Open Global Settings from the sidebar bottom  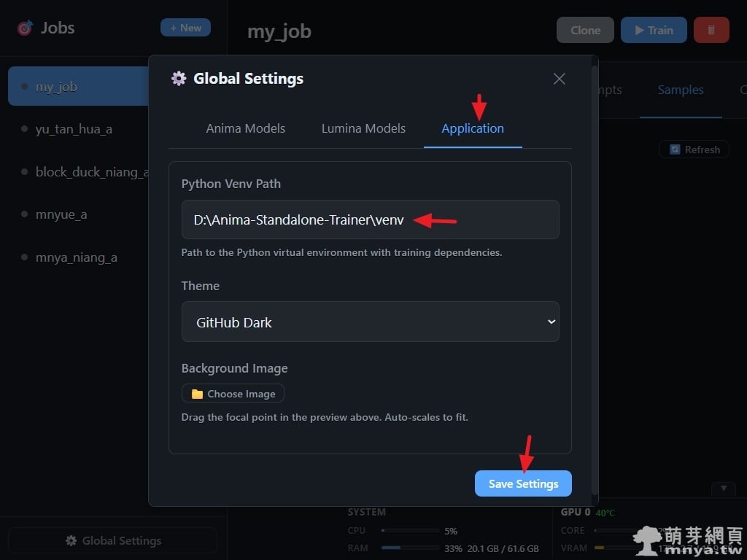point(112,540)
